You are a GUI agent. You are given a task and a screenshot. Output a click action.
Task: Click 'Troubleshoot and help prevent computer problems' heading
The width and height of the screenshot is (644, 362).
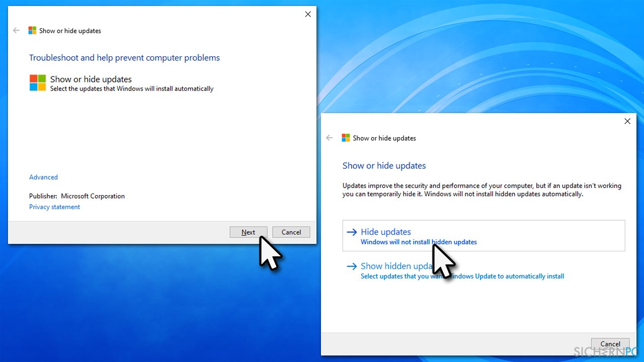tap(124, 58)
